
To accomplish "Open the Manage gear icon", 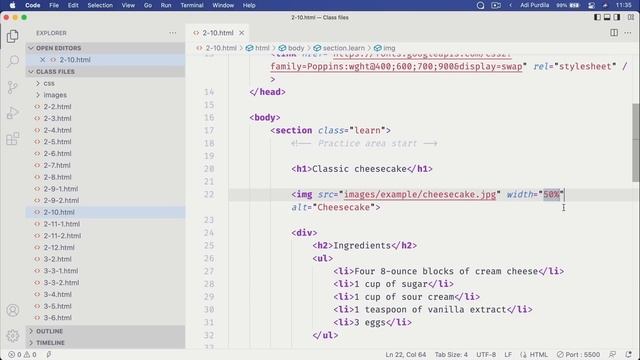I will point(13,336).
